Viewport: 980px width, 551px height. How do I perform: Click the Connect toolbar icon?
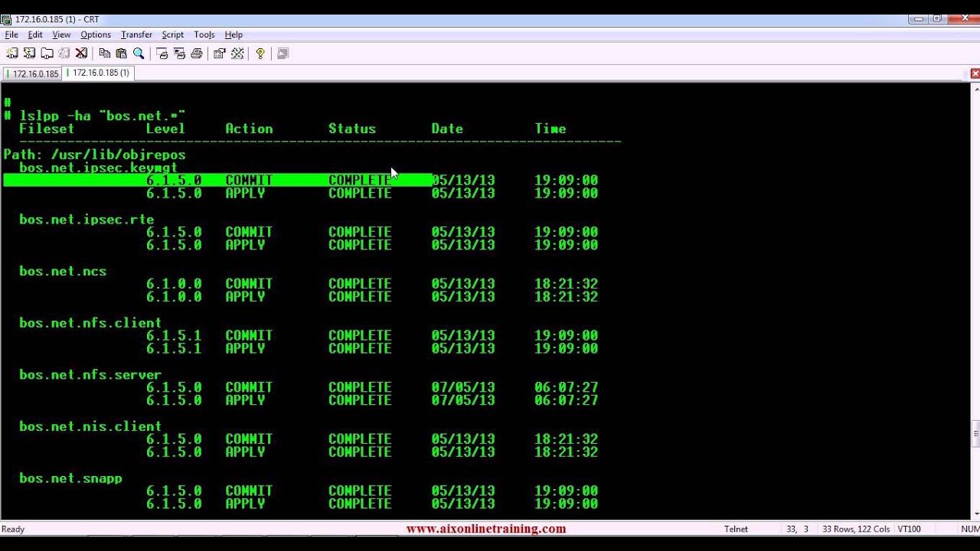(x=11, y=54)
